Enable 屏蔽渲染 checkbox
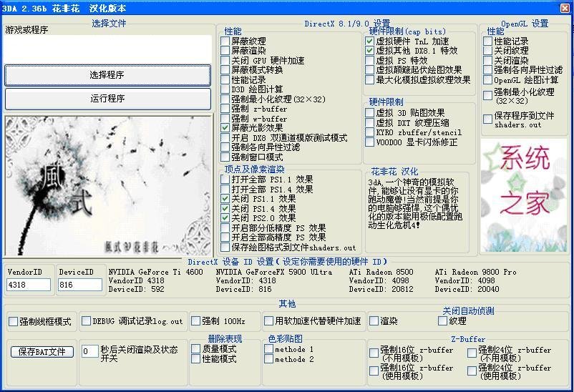 pyautogui.click(x=225, y=51)
